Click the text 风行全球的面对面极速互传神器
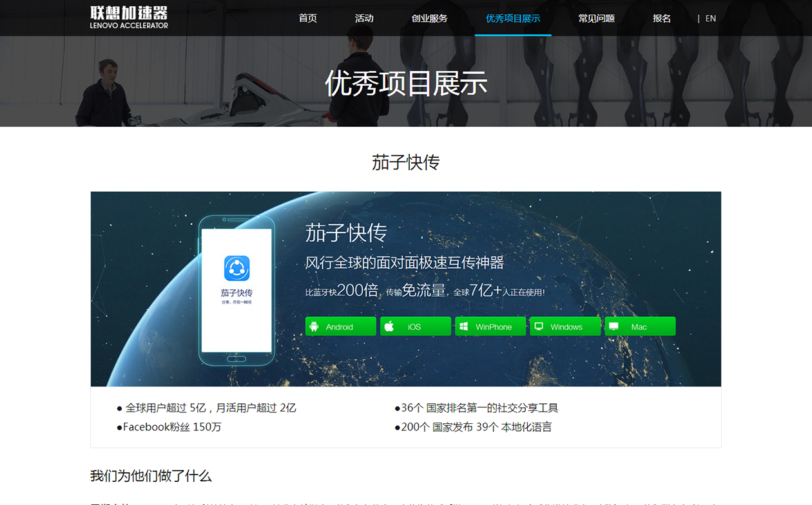 (405, 262)
